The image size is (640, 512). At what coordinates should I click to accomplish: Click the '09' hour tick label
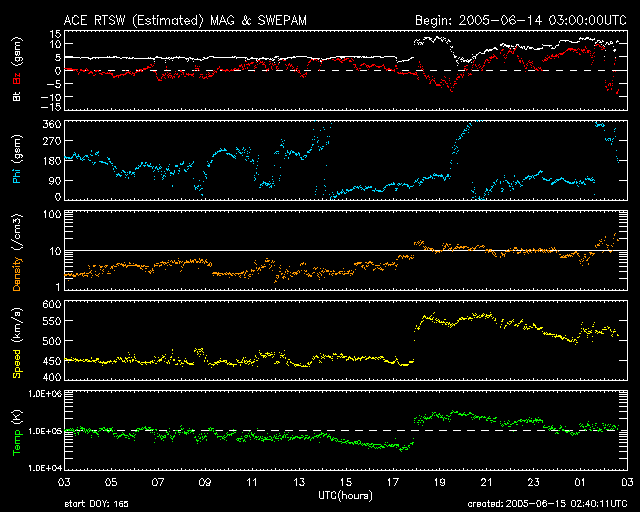pyautogui.click(x=205, y=483)
